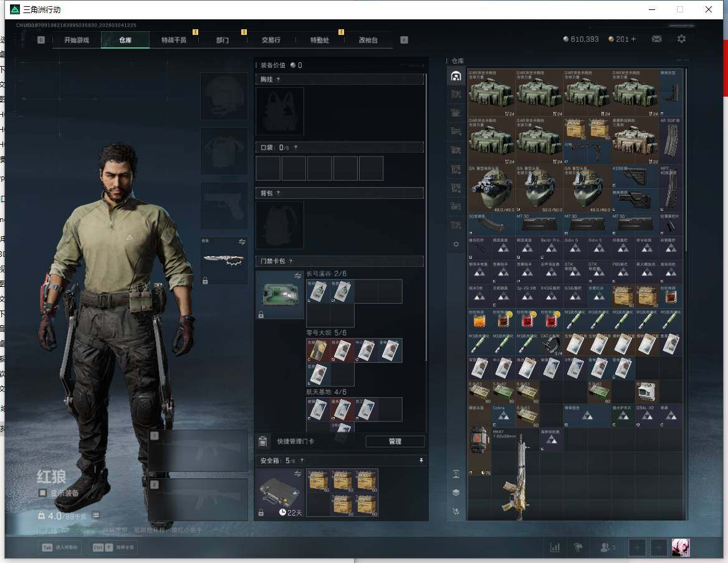
Task: Select the empty helmet slot
Action: coord(224,96)
